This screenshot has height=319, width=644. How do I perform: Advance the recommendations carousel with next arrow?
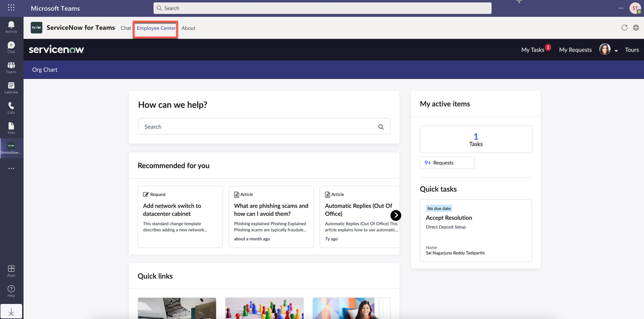[x=396, y=215]
